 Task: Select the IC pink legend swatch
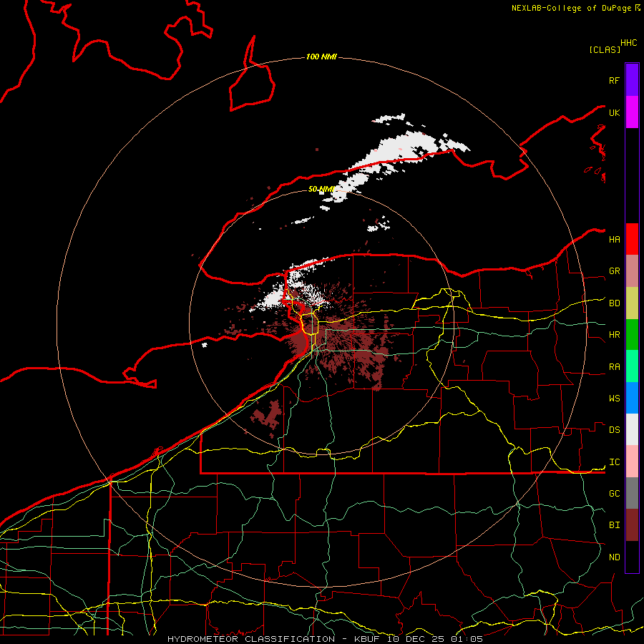tap(632, 462)
